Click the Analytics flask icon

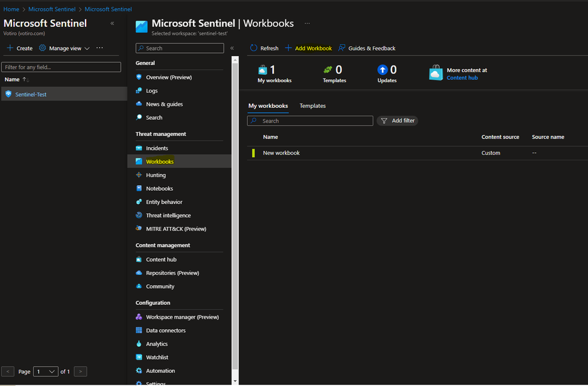tap(139, 344)
